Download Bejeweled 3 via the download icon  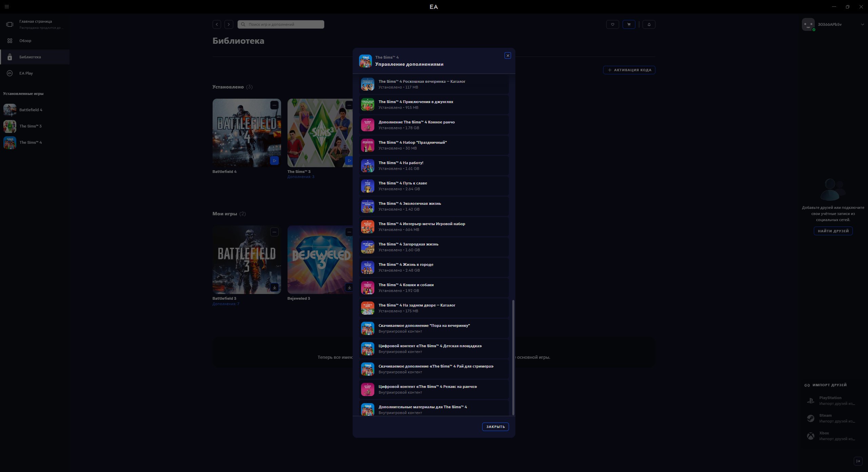tap(349, 288)
